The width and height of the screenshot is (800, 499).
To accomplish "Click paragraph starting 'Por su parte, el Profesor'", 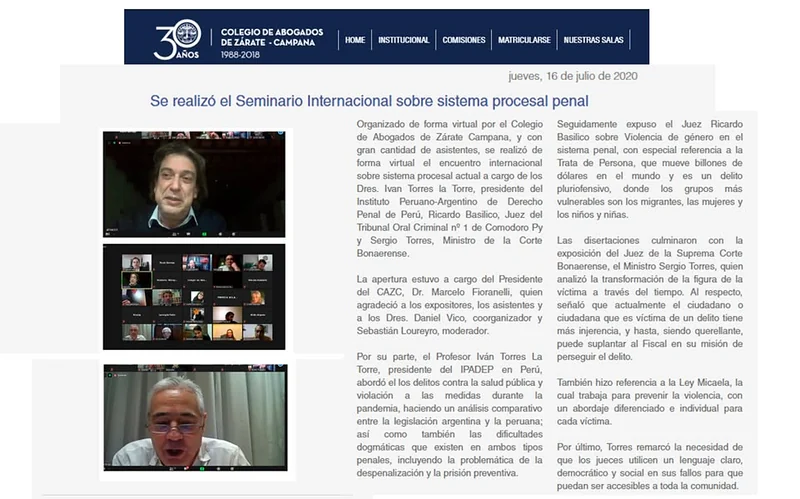I will [449, 415].
